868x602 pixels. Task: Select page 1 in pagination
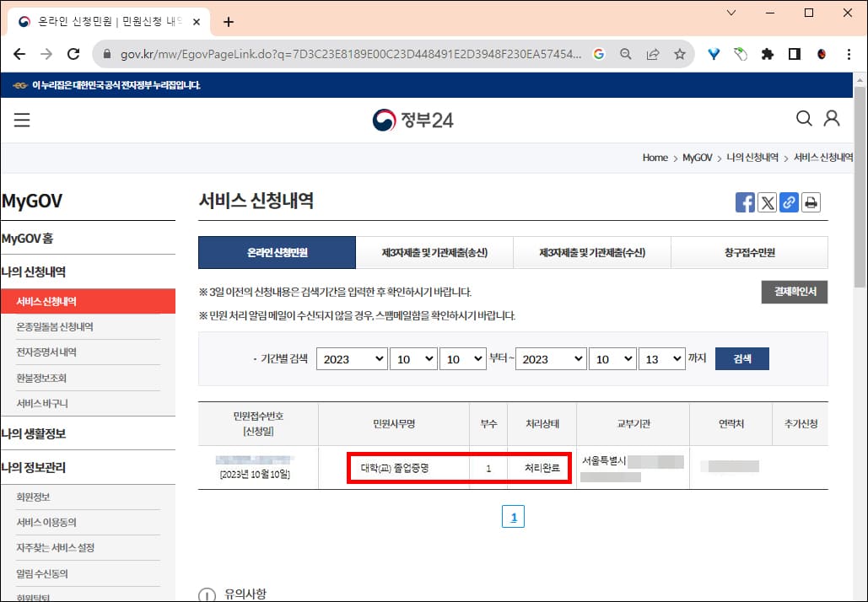[x=513, y=516]
